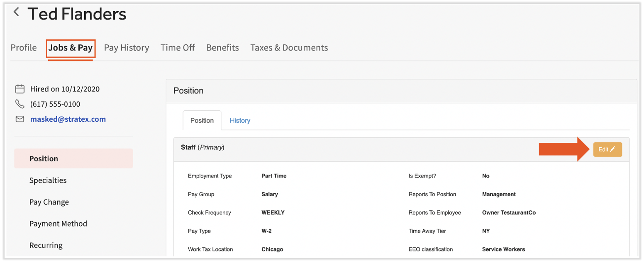644x263 pixels.
Task: Click the envelope icon next to the email
Action: pyautogui.click(x=20, y=119)
